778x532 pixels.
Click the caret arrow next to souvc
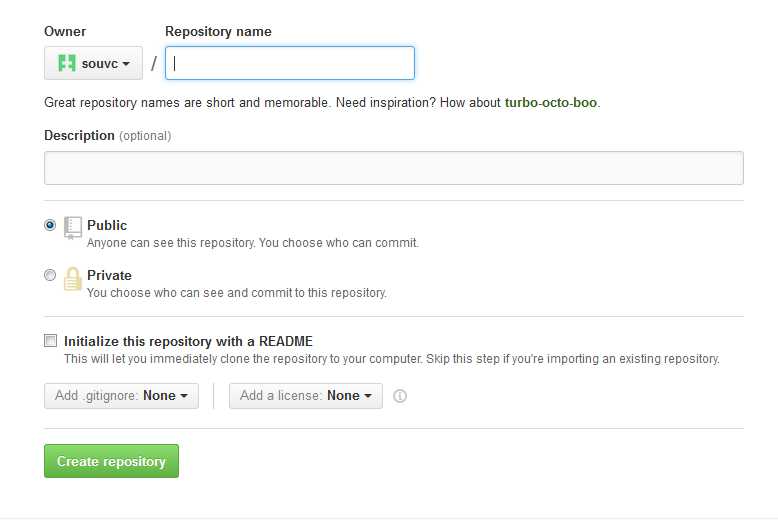point(126,64)
